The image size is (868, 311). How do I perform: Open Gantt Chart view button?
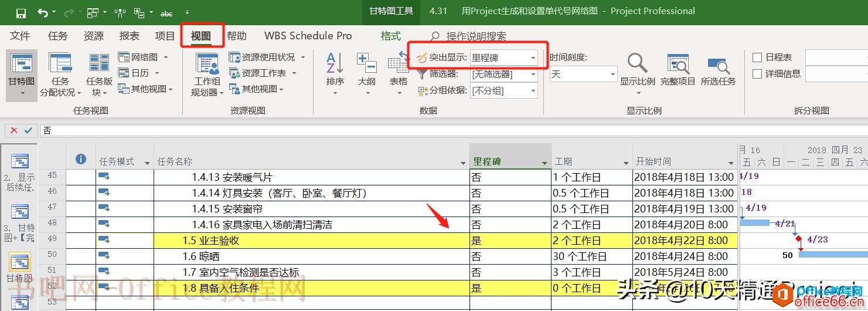tap(22, 75)
